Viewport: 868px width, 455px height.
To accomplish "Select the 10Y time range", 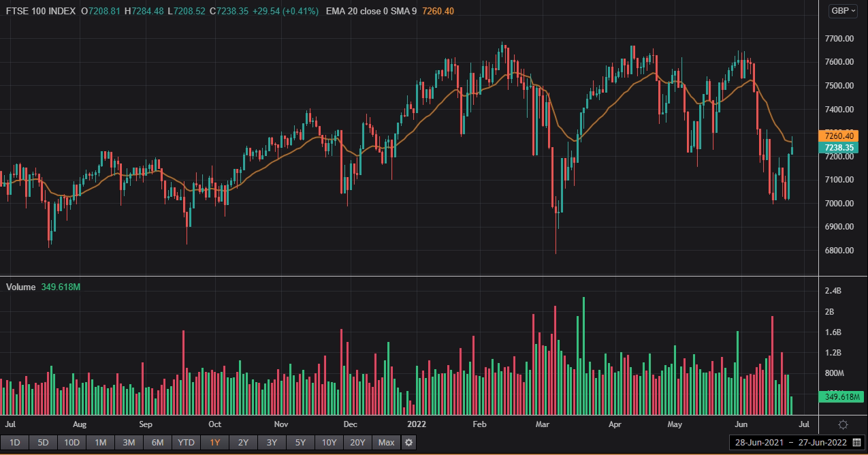I will click(x=329, y=443).
